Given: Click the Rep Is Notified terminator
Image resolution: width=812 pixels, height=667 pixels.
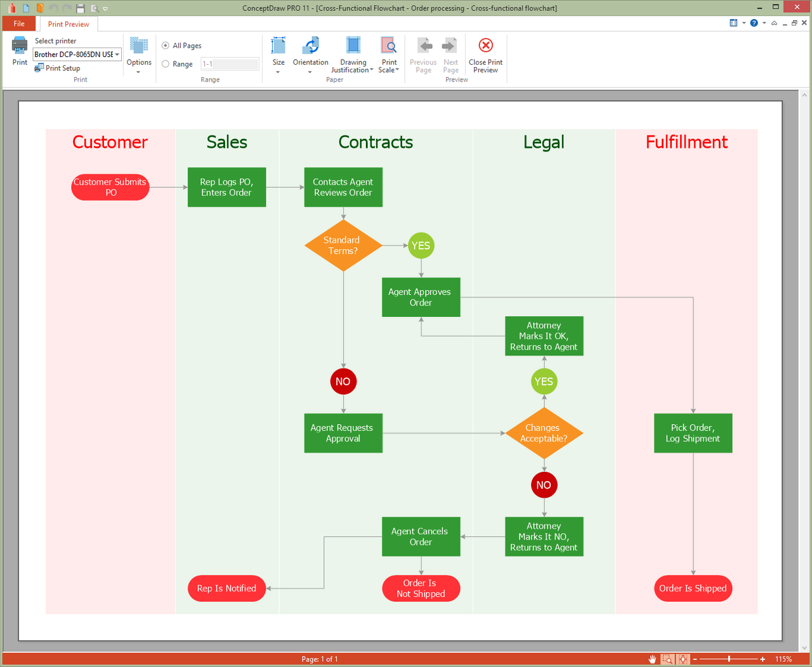Looking at the screenshot, I should point(226,588).
